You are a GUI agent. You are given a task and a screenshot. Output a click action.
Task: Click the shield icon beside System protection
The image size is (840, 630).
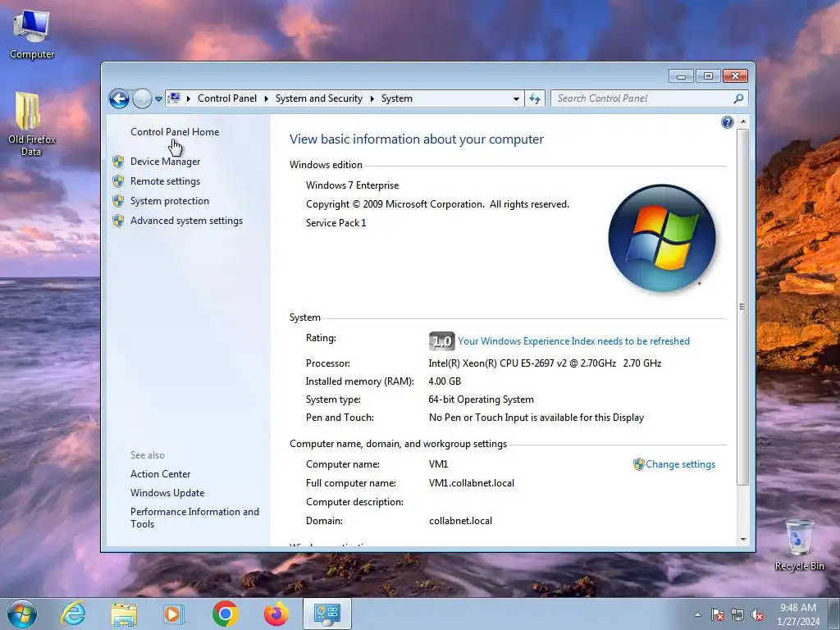pos(118,202)
